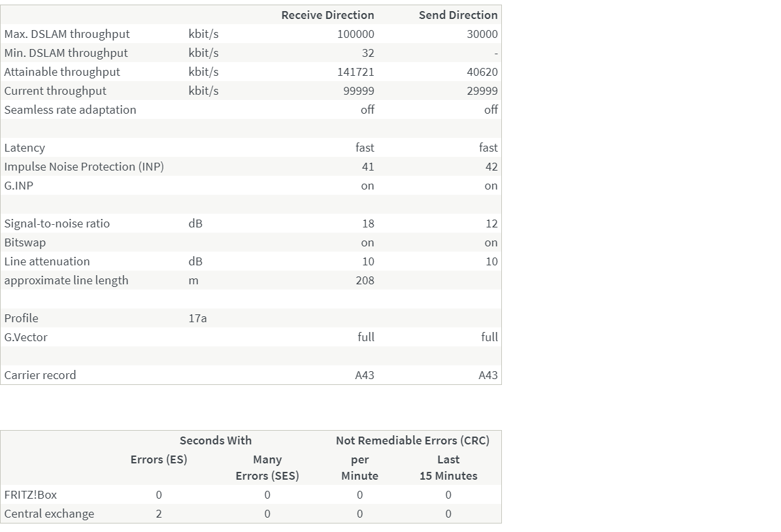This screenshot has width=781, height=532.
Task: Click the Signal-to-noise ratio label
Action: [57, 224]
